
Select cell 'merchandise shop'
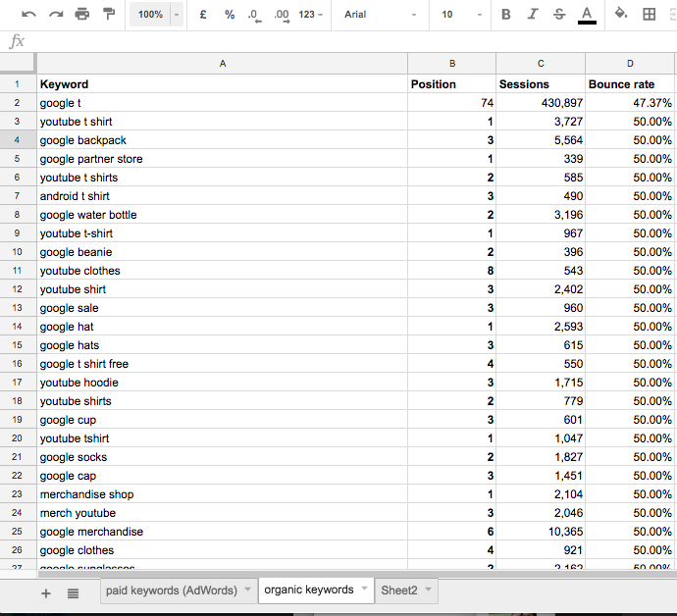(223, 494)
